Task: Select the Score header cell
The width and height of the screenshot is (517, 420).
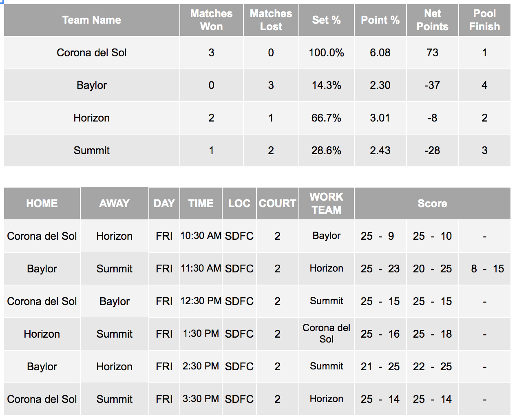Action: point(432,203)
